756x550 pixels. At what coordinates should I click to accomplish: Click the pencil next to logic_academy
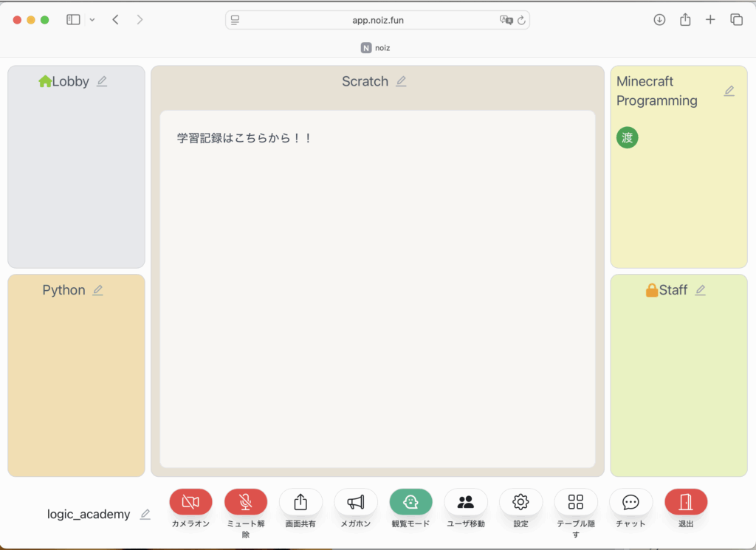145,514
